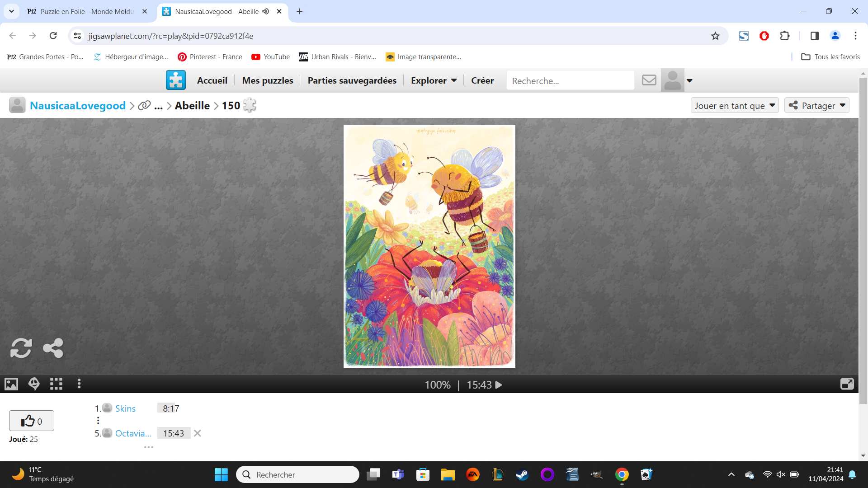The width and height of the screenshot is (868, 488).
Task: Expand the Partager dropdown
Action: point(816,105)
